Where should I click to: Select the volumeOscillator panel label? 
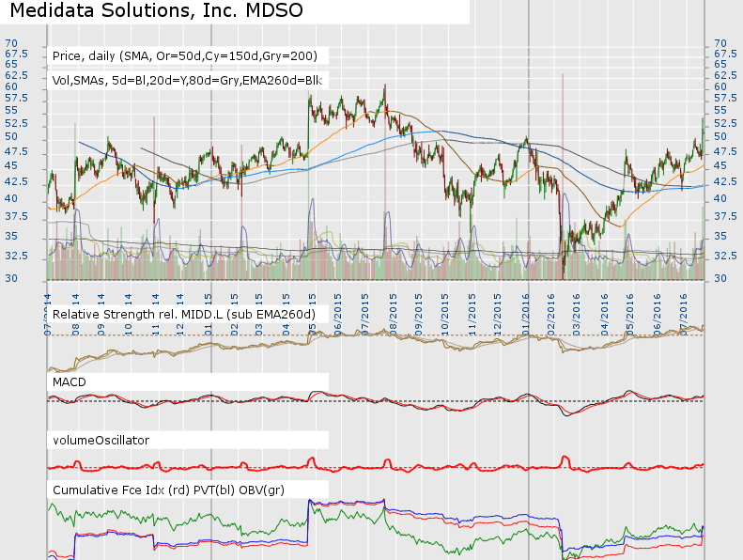coord(101,441)
